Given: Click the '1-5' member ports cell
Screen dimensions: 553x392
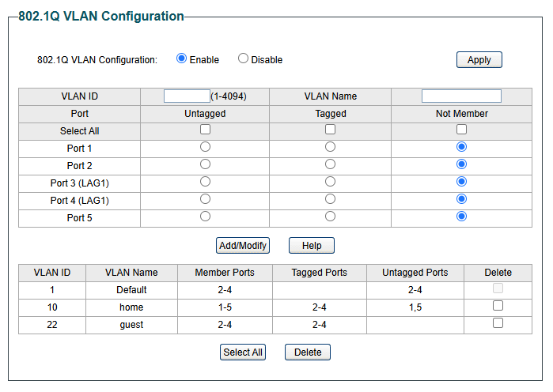Looking at the screenshot, I should tap(225, 307).
